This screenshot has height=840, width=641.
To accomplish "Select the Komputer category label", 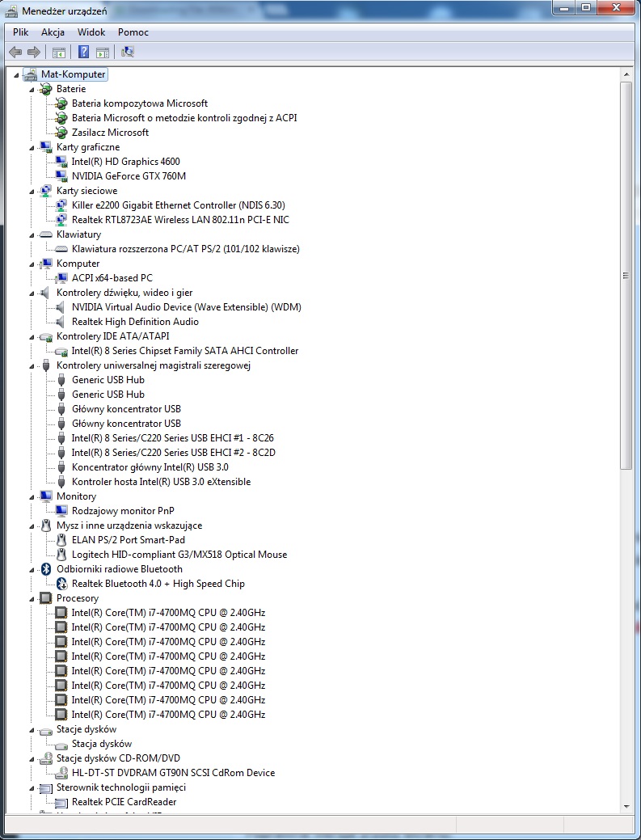I will (78, 264).
